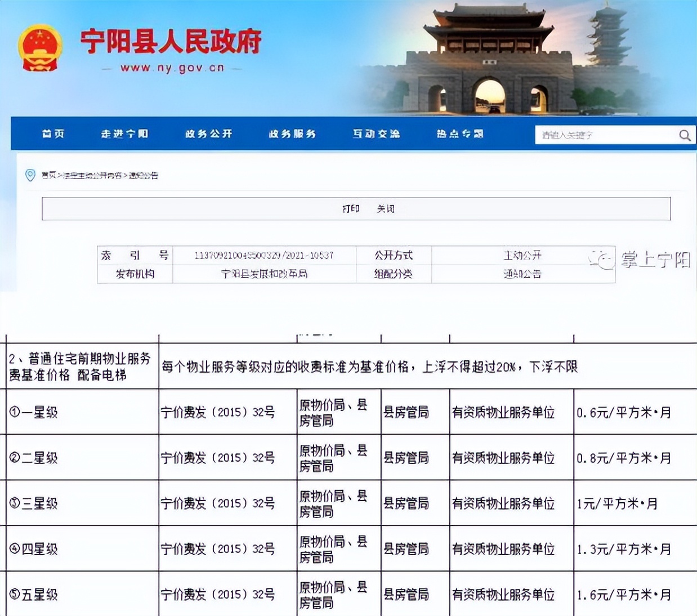
Task: Click the 掌上宁阳 circular watermark icon
Action: 601,261
